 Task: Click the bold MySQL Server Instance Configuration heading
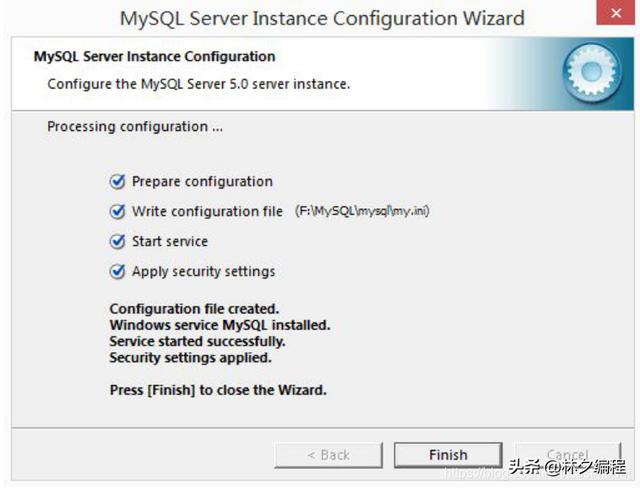(154, 56)
